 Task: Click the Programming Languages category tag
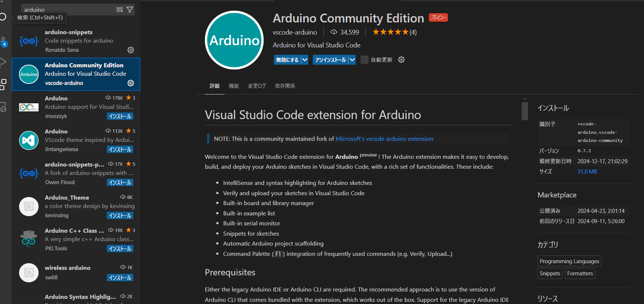coord(569,261)
